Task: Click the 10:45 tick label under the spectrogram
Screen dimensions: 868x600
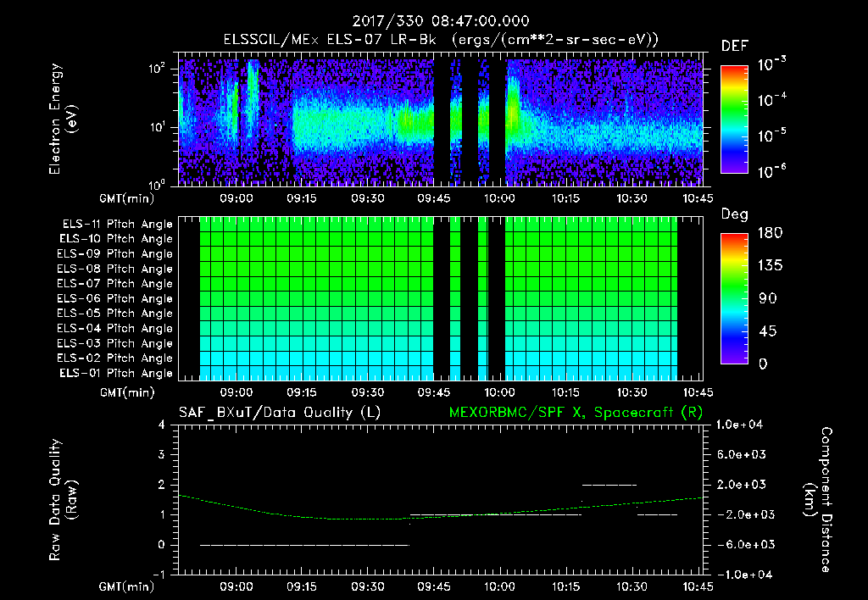Action: [x=698, y=198]
